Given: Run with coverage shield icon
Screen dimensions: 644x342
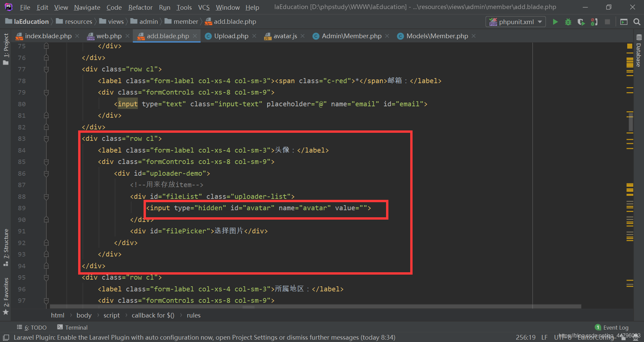Looking at the screenshot, I should coord(581,22).
